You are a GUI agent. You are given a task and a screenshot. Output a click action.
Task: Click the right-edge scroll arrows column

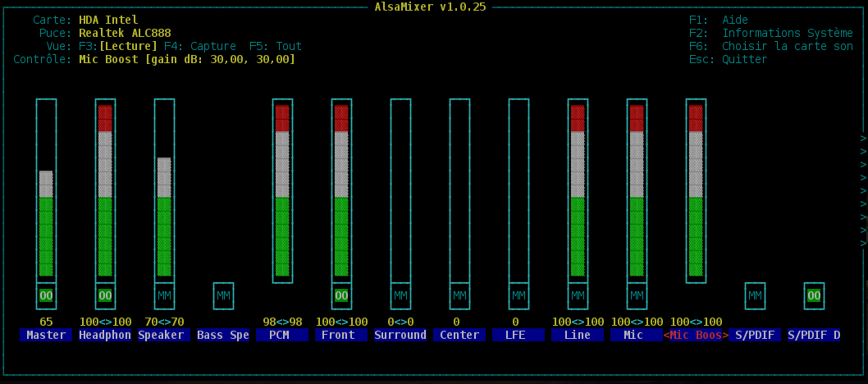coord(863,190)
